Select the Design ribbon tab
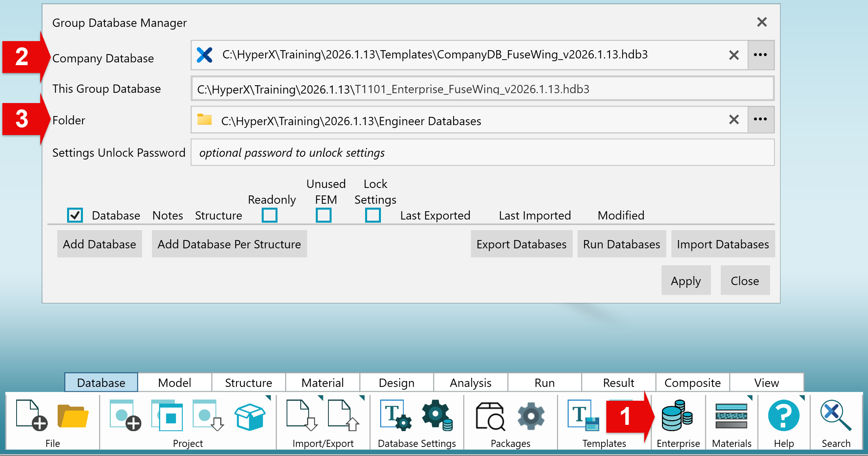 pos(397,383)
